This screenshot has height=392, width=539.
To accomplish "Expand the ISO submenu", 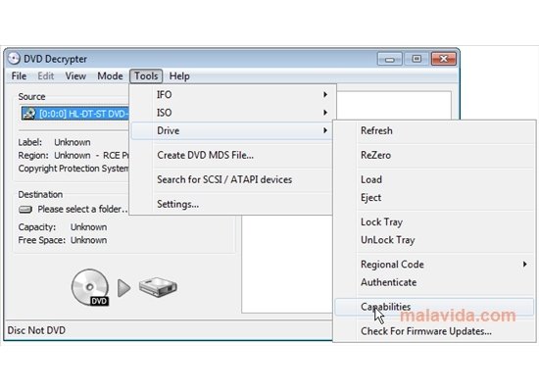I will (231, 113).
